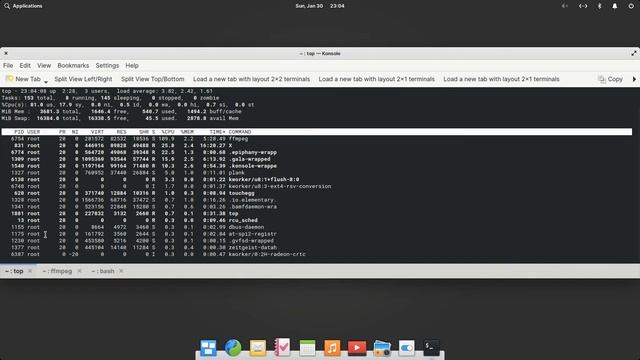
Task: Load a new tab with layout 2×2 terminals
Action: click(251, 79)
